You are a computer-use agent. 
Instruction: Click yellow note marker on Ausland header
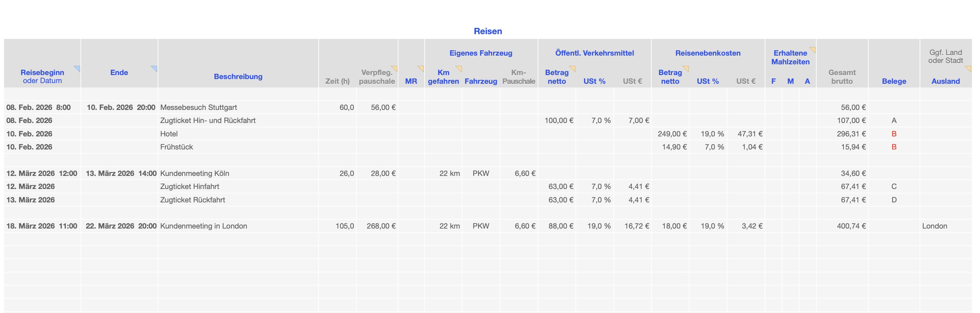(969, 68)
